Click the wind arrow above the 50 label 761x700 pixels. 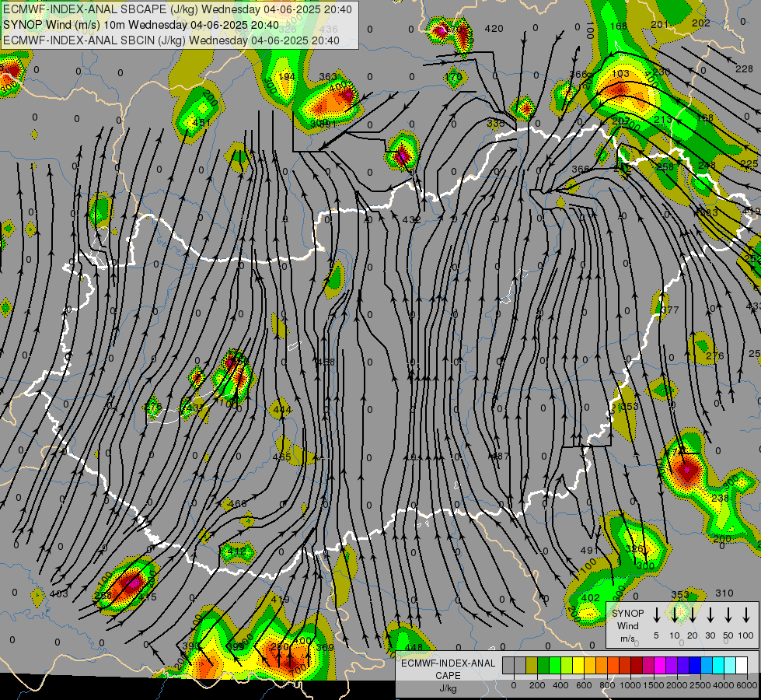728,615
